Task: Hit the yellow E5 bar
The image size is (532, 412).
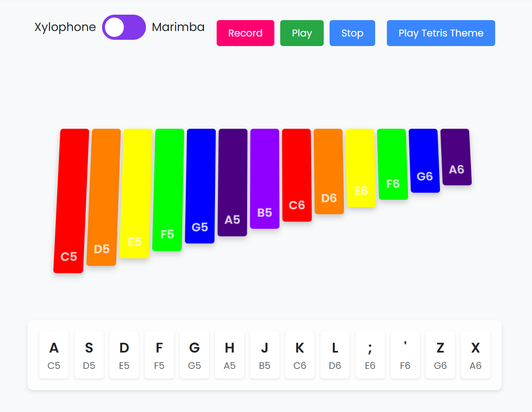Action: [136, 193]
